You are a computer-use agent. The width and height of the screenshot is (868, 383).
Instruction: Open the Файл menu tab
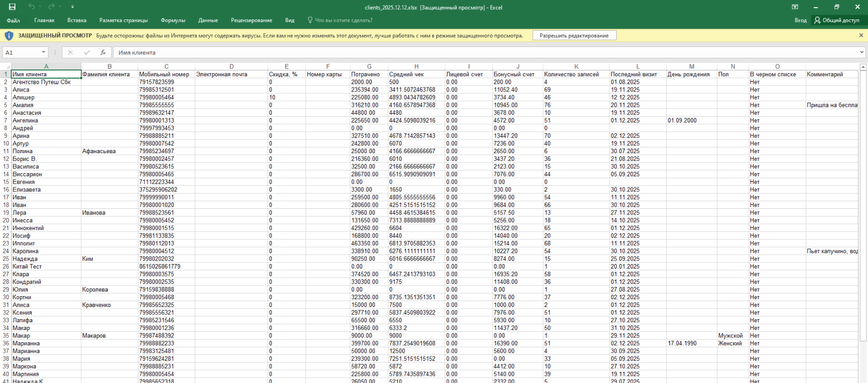pyautogui.click(x=13, y=20)
